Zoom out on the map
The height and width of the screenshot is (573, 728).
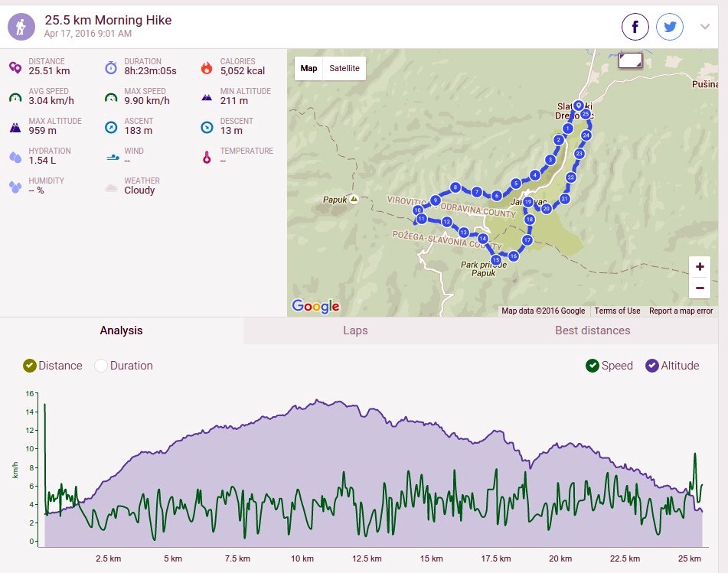[x=700, y=288]
